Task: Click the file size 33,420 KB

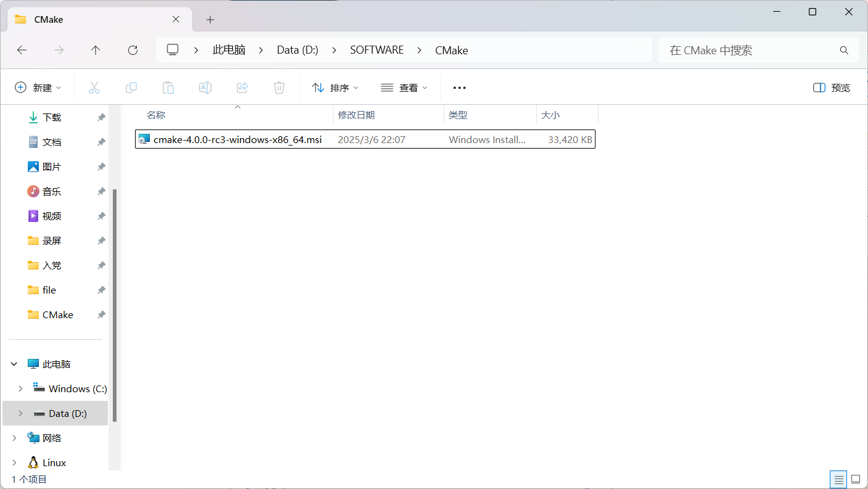Action: point(570,139)
